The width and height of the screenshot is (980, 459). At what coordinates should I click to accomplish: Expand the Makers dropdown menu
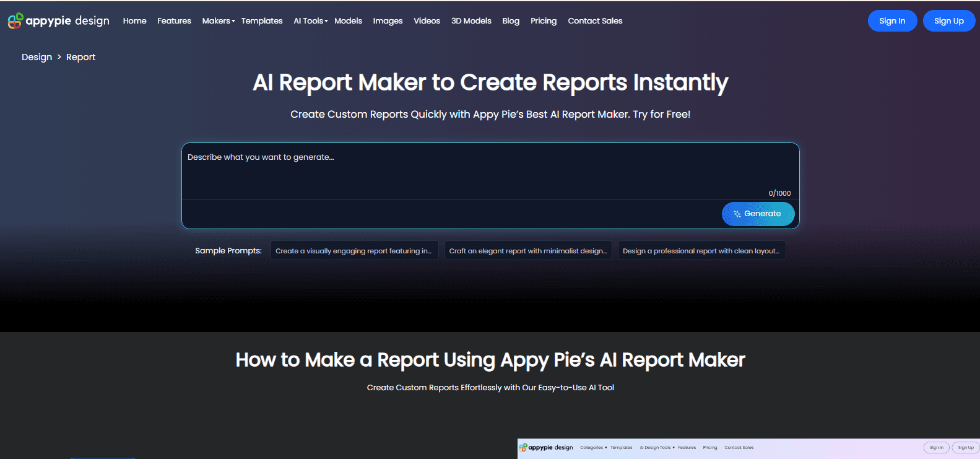(219, 21)
